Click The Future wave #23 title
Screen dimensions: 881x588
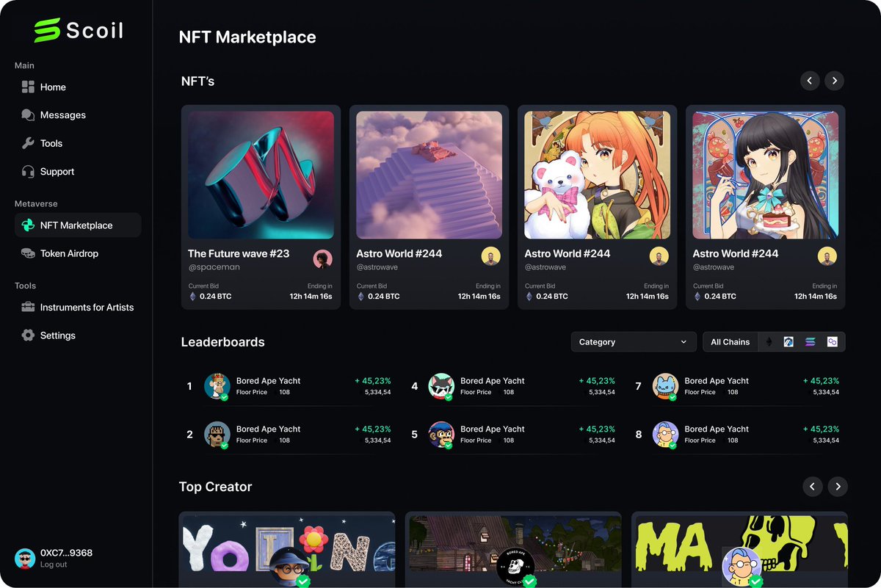pos(239,253)
